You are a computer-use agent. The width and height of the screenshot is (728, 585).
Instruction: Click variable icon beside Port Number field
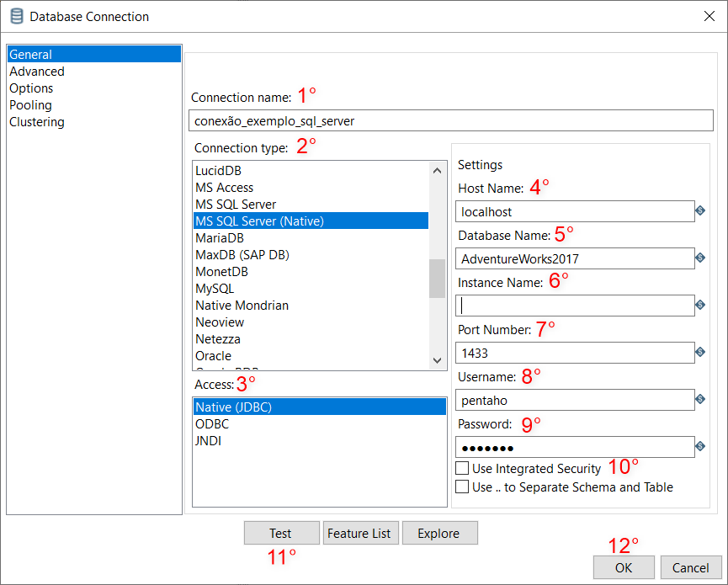click(700, 352)
